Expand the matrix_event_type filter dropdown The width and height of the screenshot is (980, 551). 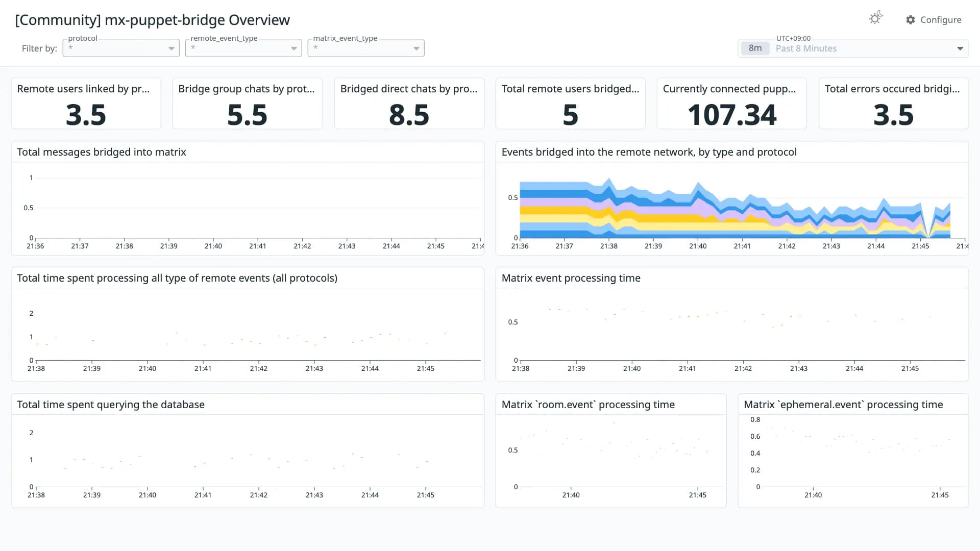(366, 48)
